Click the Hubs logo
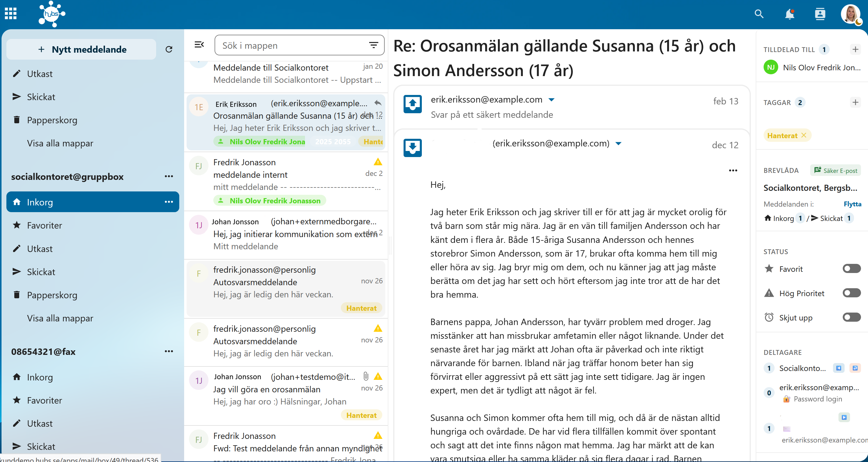 pyautogui.click(x=51, y=14)
